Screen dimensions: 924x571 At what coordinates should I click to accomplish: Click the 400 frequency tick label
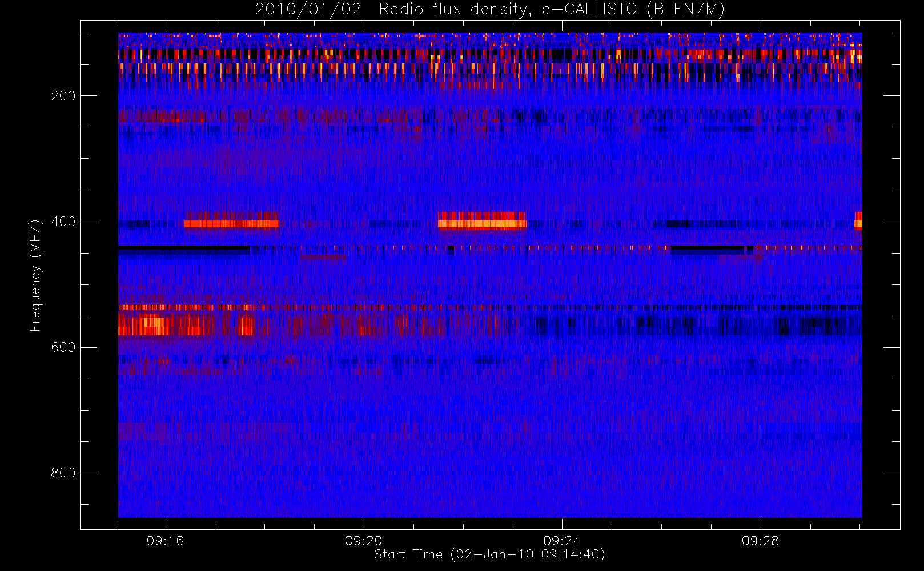coord(63,222)
